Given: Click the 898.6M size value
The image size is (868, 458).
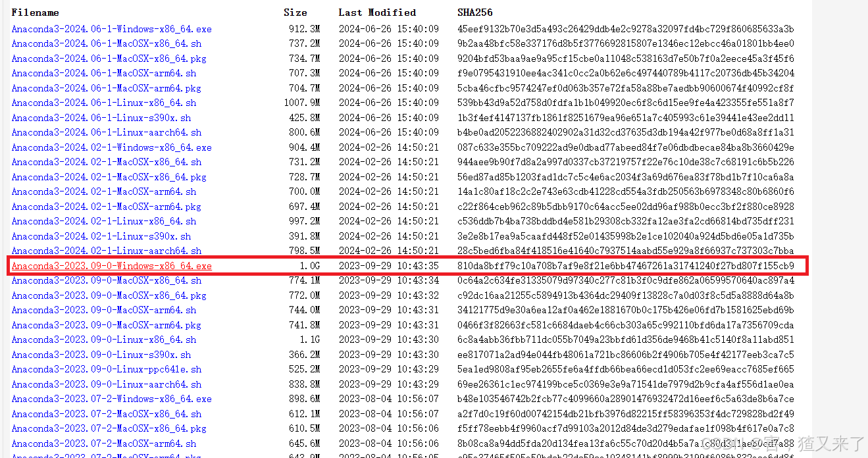Looking at the screenshot, I should point(305,399).
